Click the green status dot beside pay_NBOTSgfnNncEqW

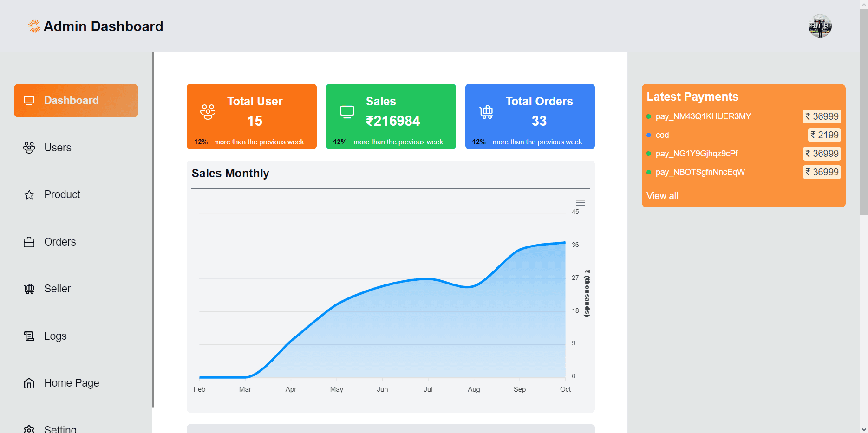[649, 172]
